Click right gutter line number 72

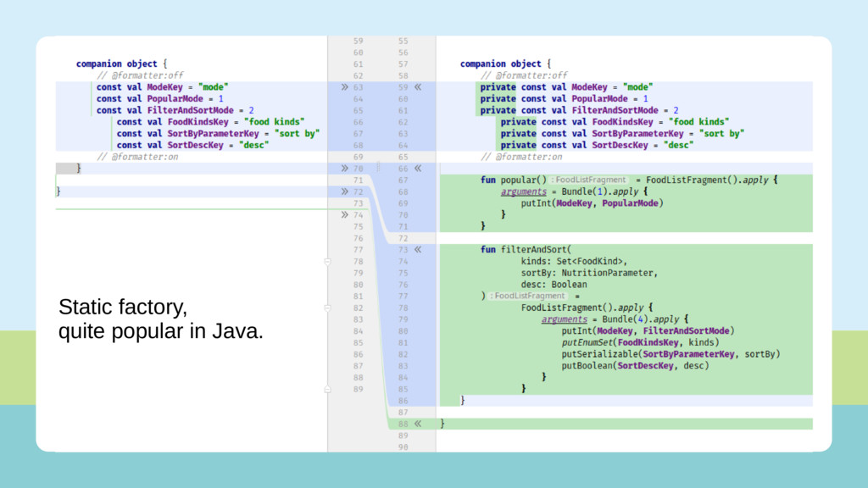click(x=403, y=238)
